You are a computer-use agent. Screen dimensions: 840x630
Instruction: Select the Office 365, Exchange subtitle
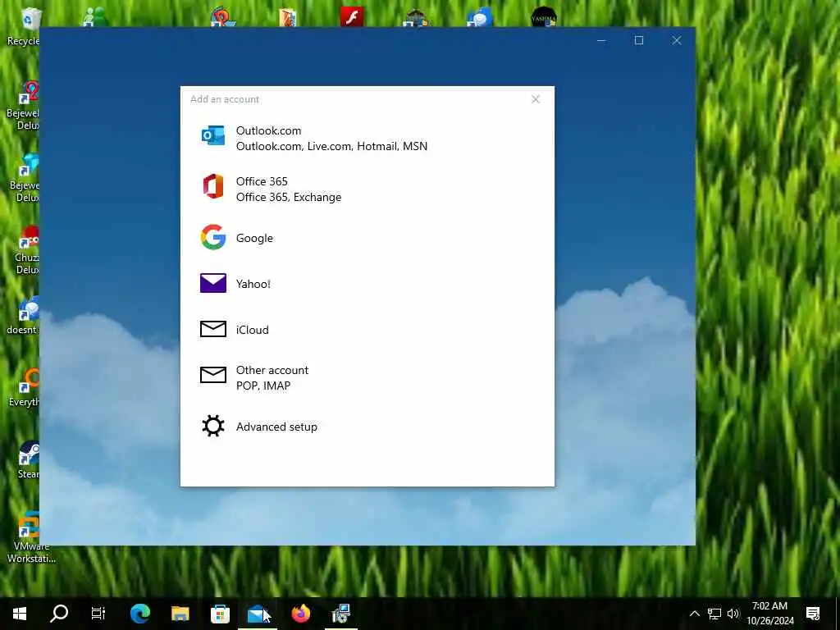[289, 197]
